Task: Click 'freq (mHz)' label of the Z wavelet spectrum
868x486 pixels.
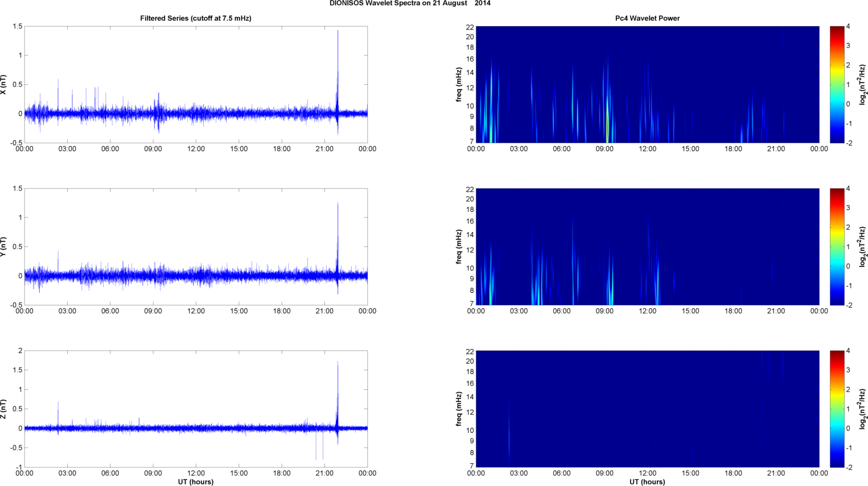Action: tap(459, 409)
